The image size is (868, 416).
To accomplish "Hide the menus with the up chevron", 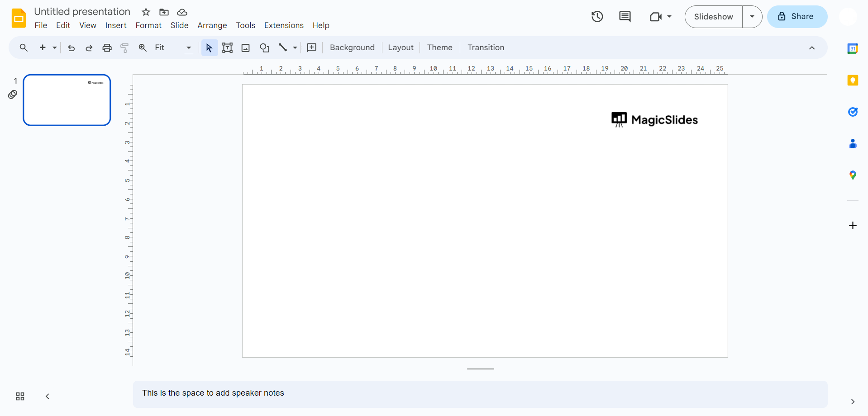I will pos(812,48).
